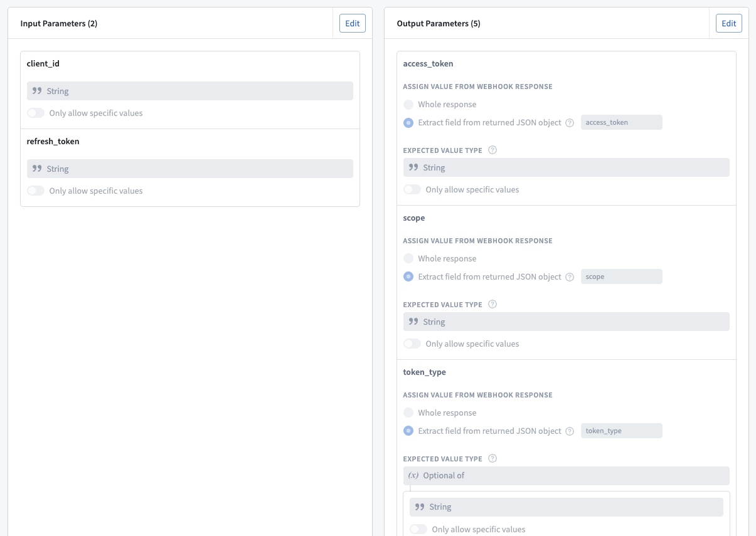Click 'Output Parameters (5)' panel title

(x=439, y=23)
